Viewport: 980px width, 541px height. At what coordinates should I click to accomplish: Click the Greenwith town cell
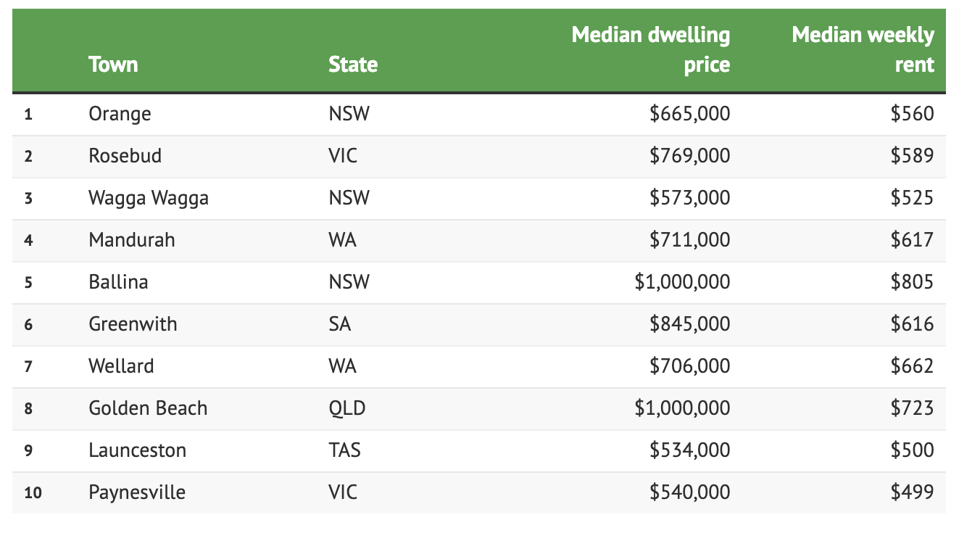133,324
